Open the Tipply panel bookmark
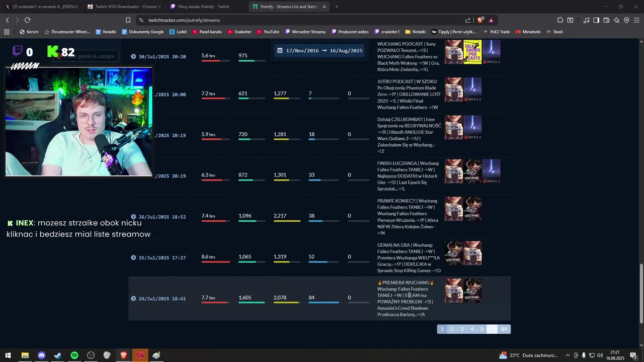Image resolution: width=644 pixels, height=362 pixels. 453,32
